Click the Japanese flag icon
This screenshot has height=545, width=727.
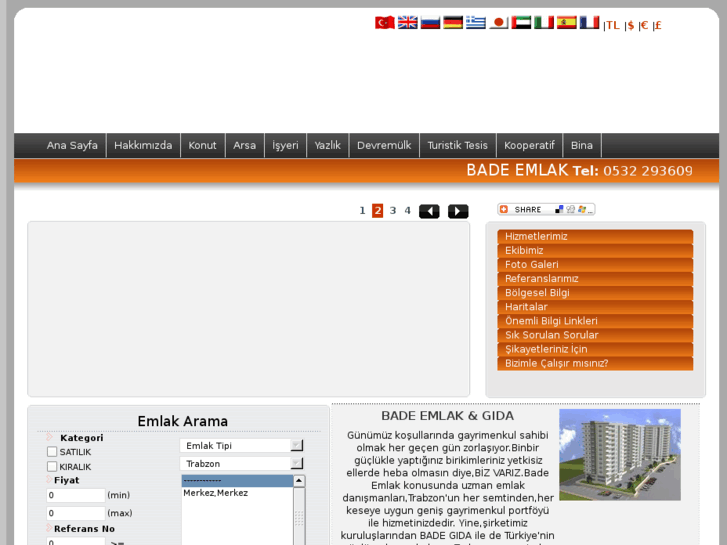click(498, 22)
